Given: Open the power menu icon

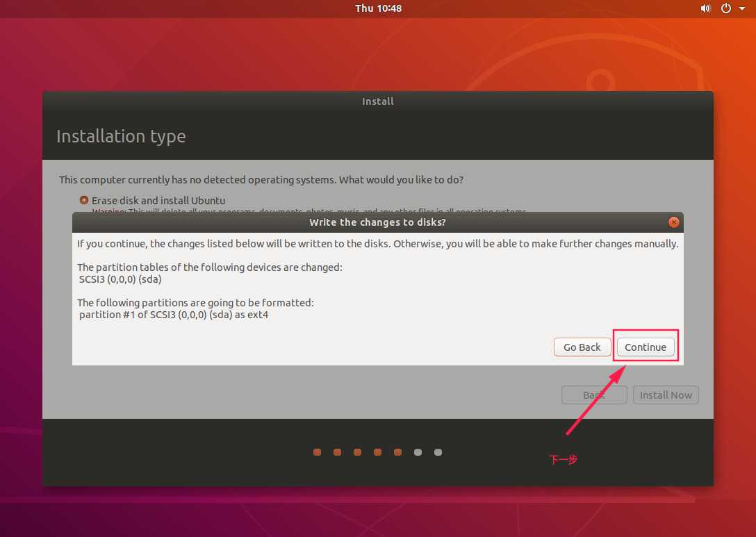Looking at the screenshot, I should pyautogui.click(x=725, y=8).
